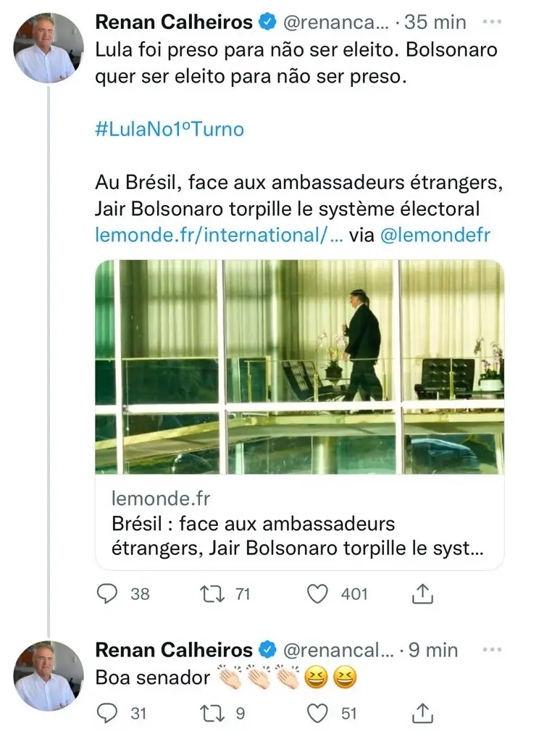The image size is (560, 739).
Task: Open the #LulaNo1ºTurno hashtag
Action: [170, 129]
